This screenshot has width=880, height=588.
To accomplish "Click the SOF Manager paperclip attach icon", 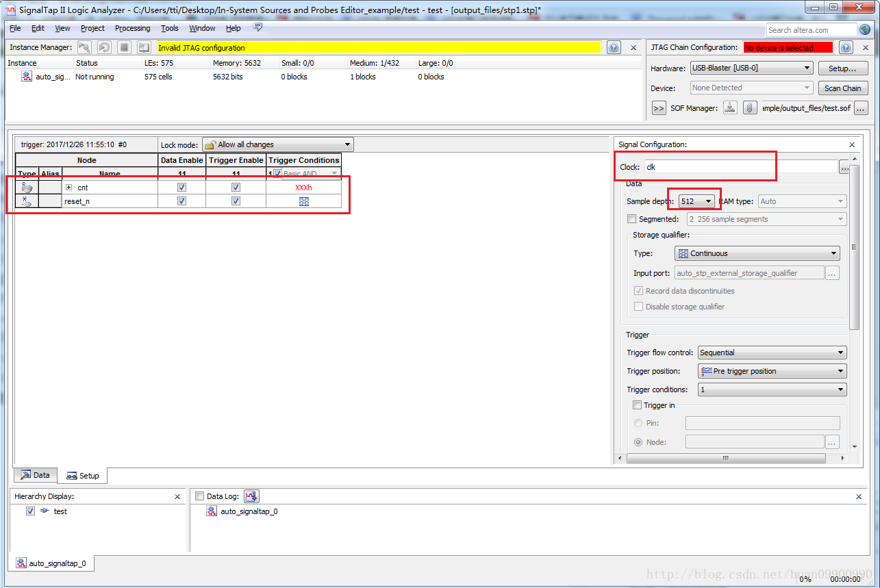I will coord(751,107).
